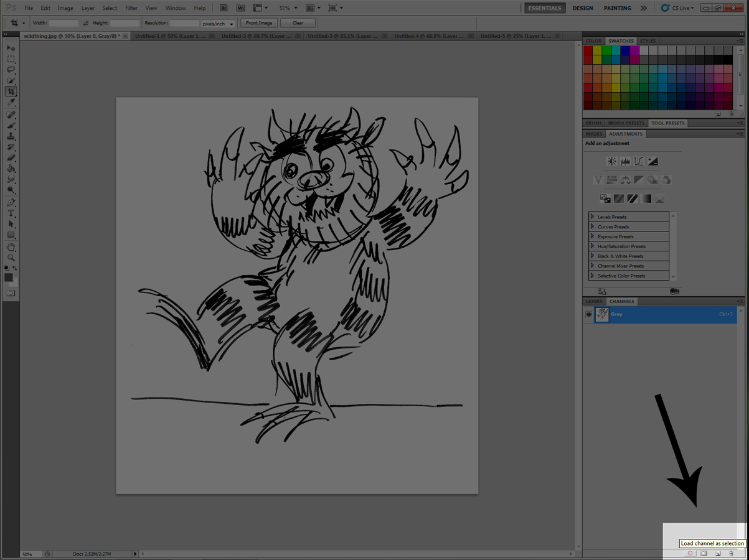Viewport: 749px width, 560px height.
Task: Select the Path Selection tool
Action: 11,224
